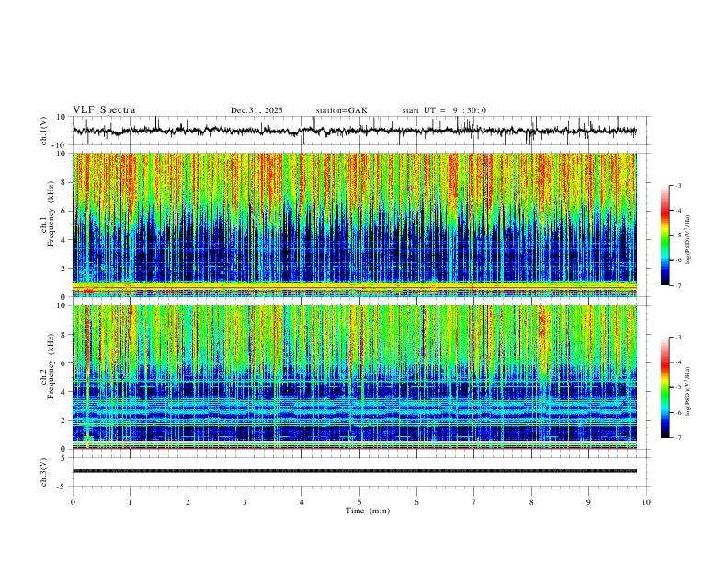Image resolution: width=728 pixels, height=563 pixels.
Task: Click the ch.2 log(PSD) colorbar caption
Action: point(688,391)
